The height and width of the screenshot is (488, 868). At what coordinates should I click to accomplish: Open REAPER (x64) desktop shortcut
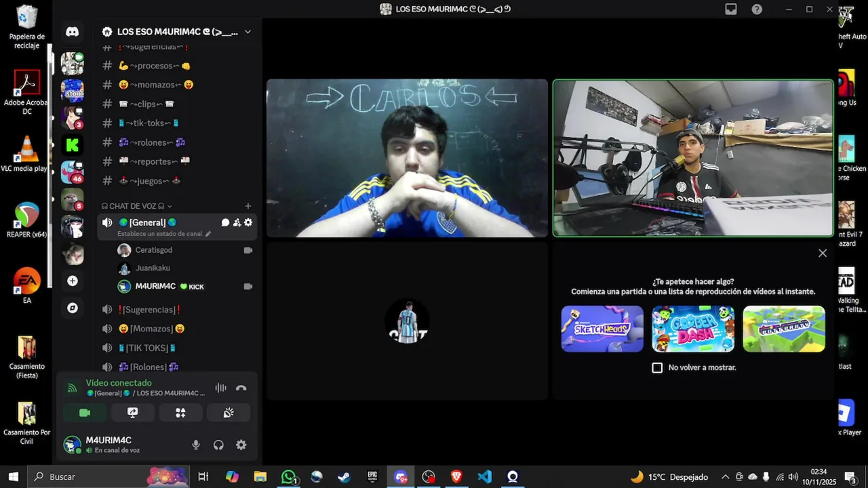[x=26, y=220]
